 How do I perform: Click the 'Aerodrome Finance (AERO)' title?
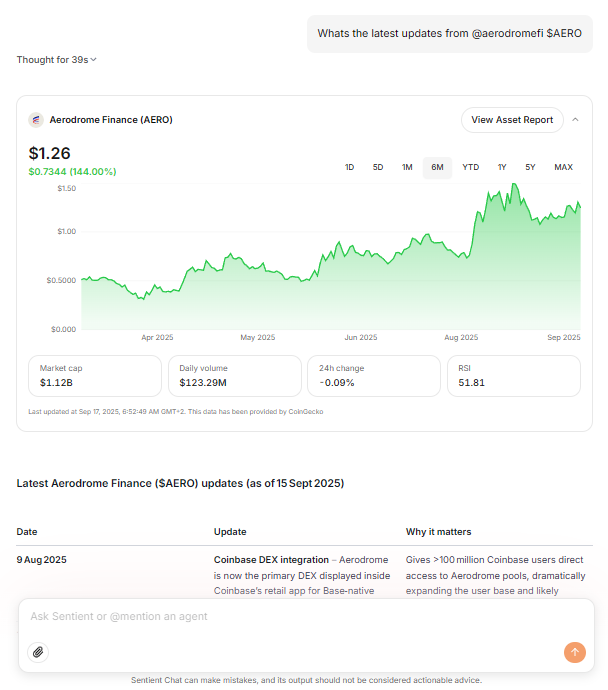pyautogui.click(x=111, y=120)
